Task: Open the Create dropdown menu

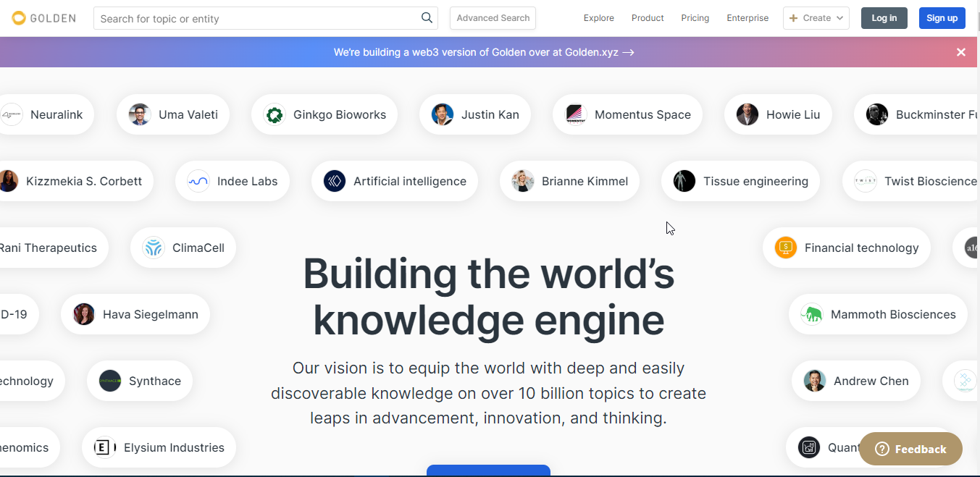Action: coord(816,18)
